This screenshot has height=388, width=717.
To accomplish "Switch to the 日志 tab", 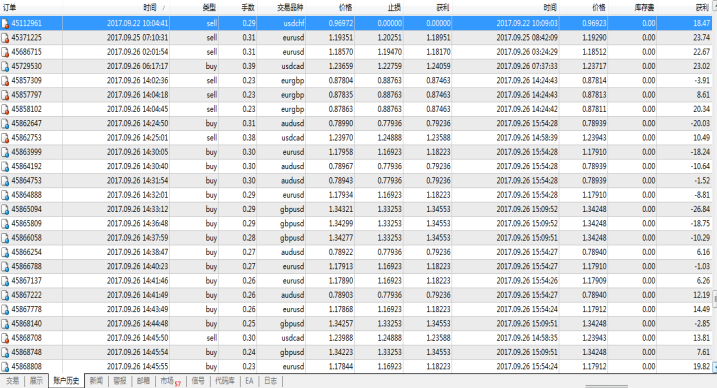I will [x=270, y=381].
